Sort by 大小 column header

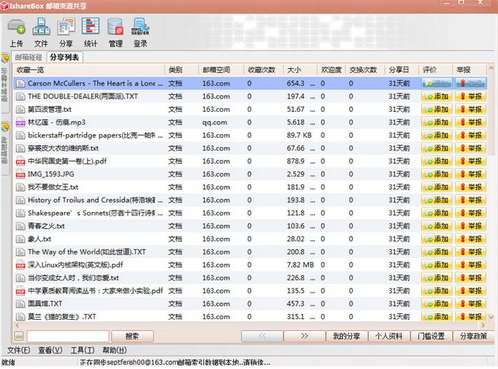(x=300, y=70)
